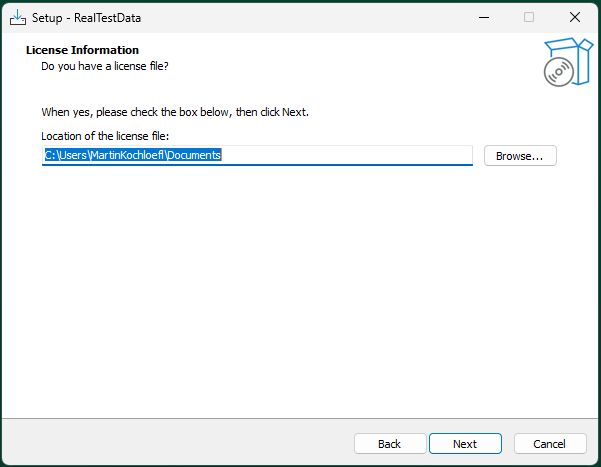Cancel the RealTestData installation

pos(550,444)
